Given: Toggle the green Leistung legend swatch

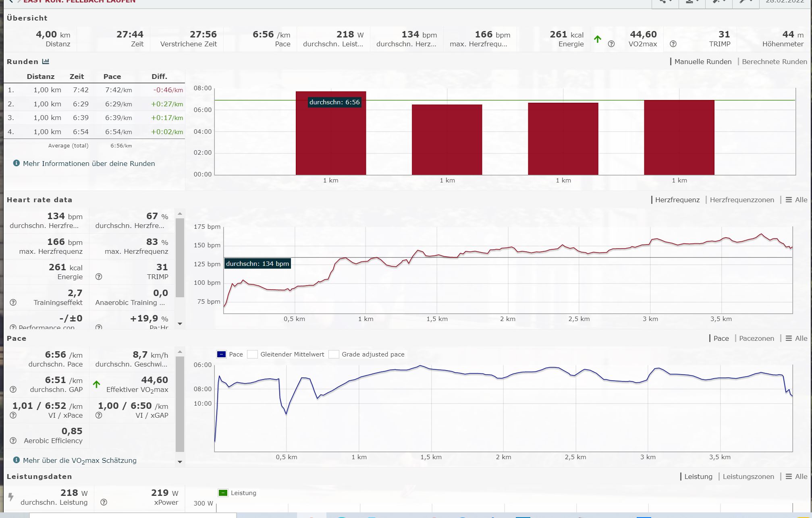Looking at the screenshot, I should coord(223,493).
